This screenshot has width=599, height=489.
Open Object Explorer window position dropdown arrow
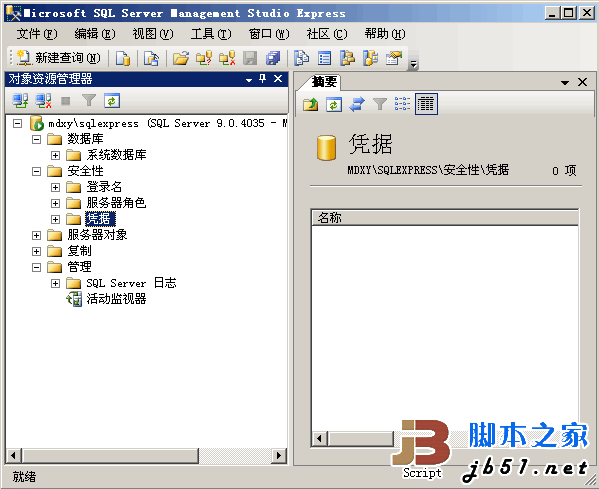249,80
